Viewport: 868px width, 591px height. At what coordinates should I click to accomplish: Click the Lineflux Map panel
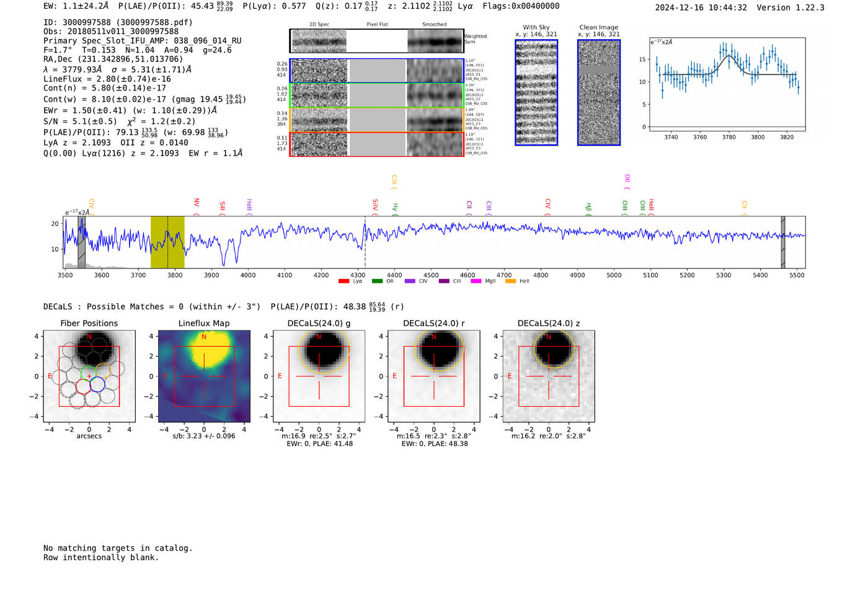(204, 376)
